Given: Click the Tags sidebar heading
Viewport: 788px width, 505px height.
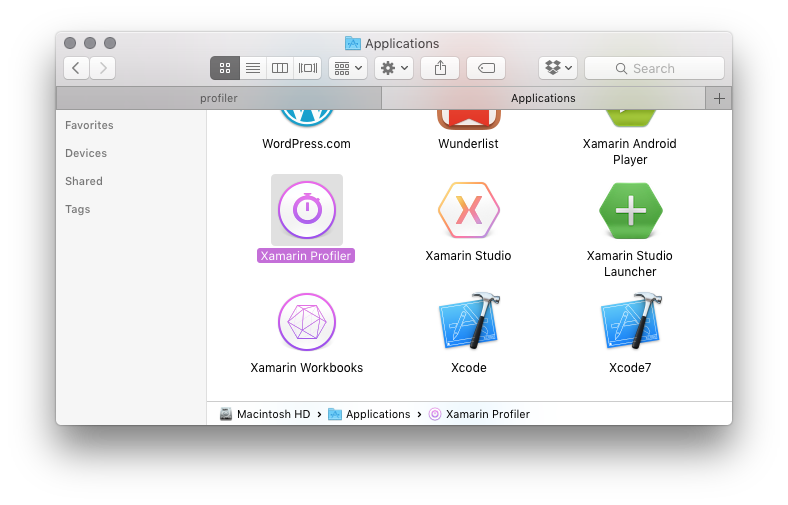Looking at the screenshot, I should 78,210.
